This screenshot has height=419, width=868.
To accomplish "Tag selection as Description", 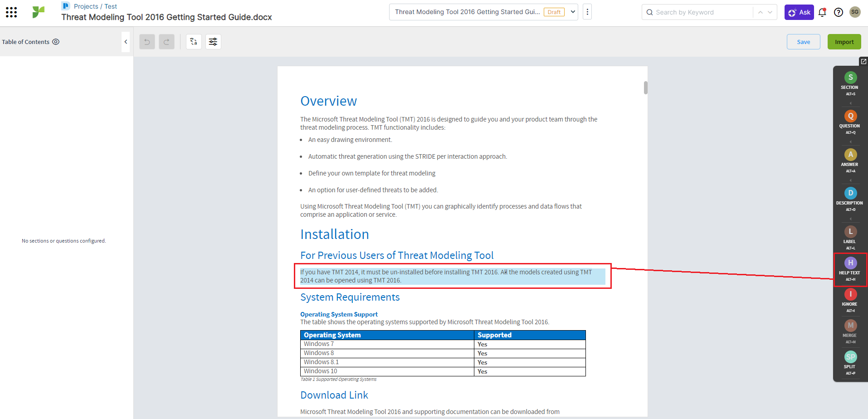I will point(850,199).
